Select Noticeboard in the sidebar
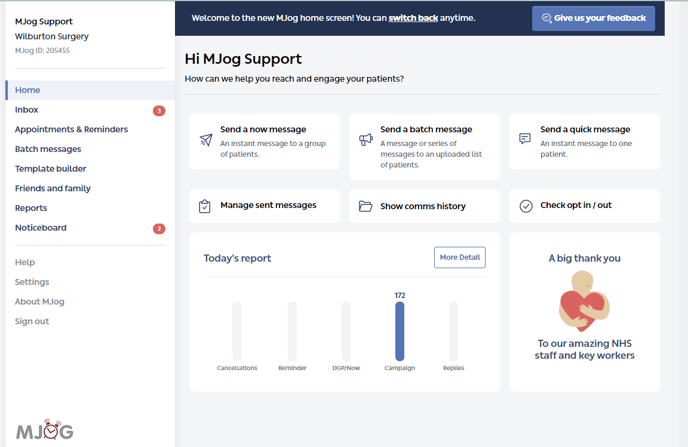 point(41,228)
